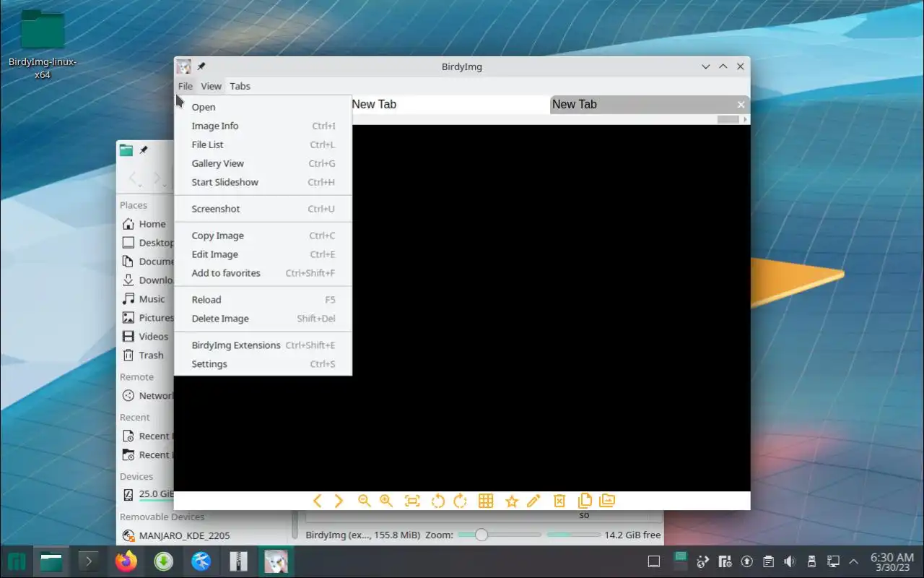Open Firefox from the taskbar

point(126,561)
